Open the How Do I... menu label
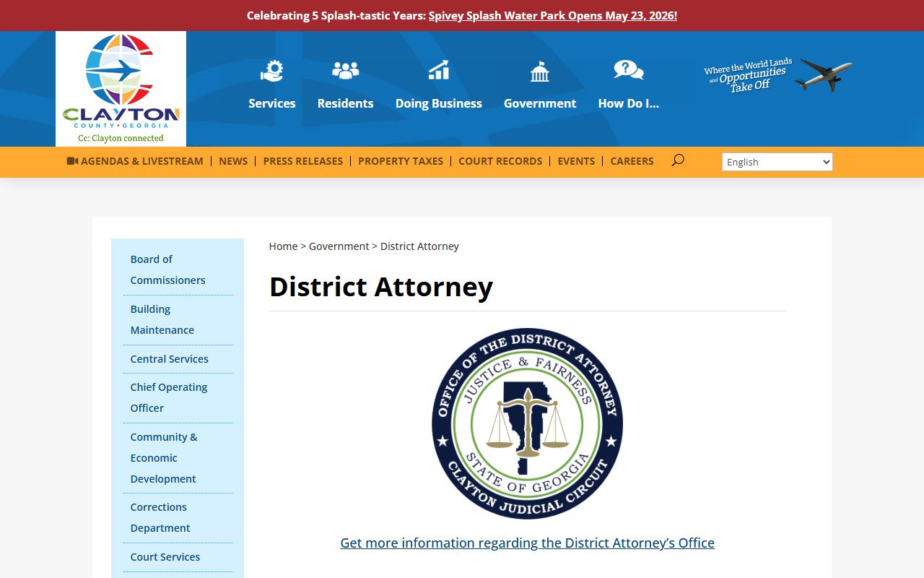The image size is (924, 578). [x=629, y=103]
